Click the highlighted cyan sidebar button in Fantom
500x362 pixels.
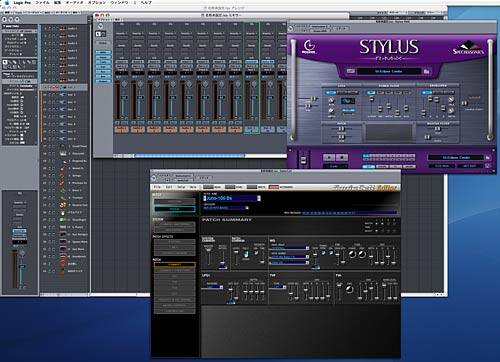point(174,209)
